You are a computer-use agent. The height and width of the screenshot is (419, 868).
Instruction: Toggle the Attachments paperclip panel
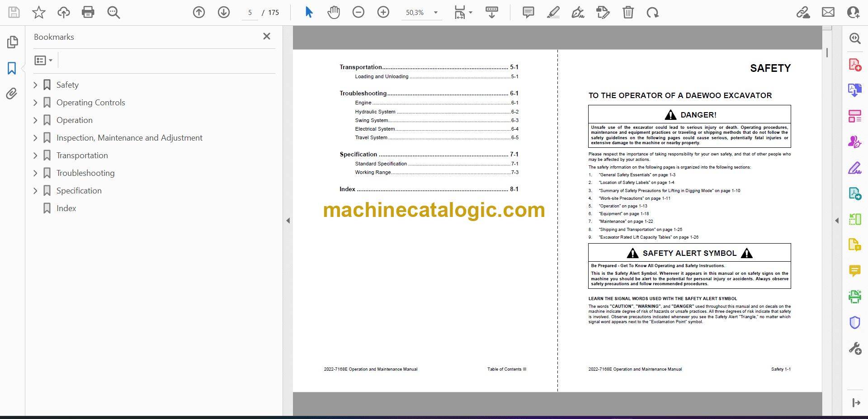click(x=12, y=94)
